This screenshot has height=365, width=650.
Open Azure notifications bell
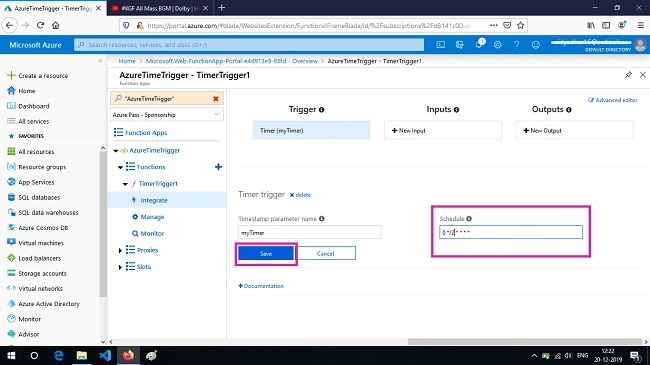pos(479,44)
